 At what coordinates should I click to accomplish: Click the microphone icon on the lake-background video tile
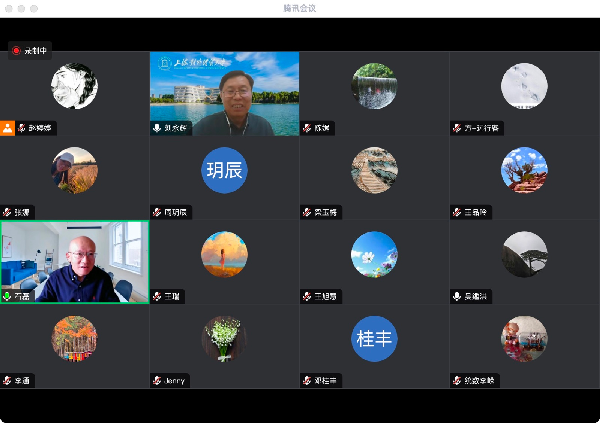click(x=157, y=128)
